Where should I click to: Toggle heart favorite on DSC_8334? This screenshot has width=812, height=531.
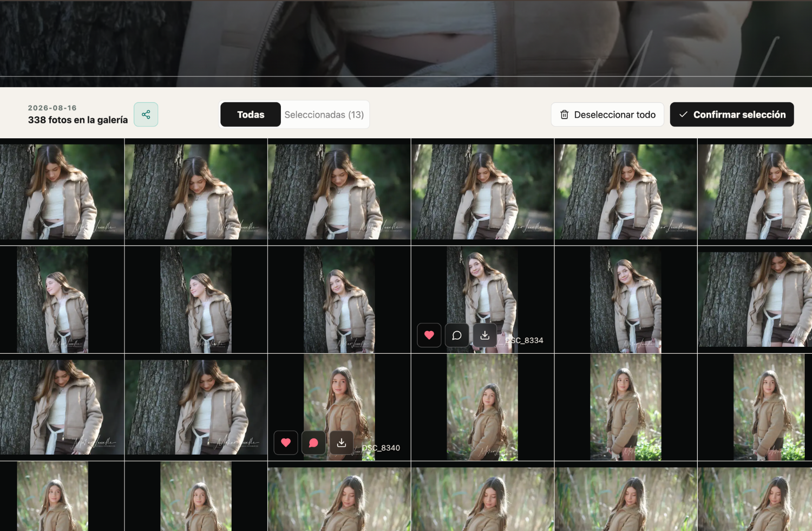click(429, 335)
